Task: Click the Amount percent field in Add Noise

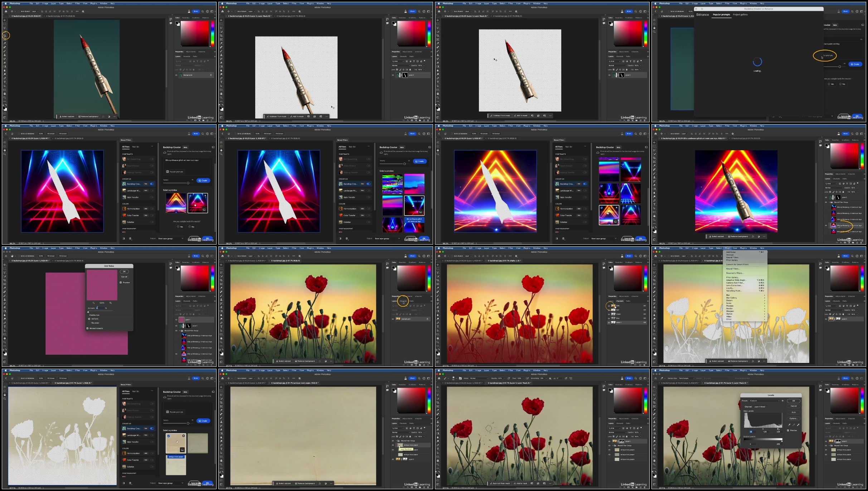Action: click(101, 308)
